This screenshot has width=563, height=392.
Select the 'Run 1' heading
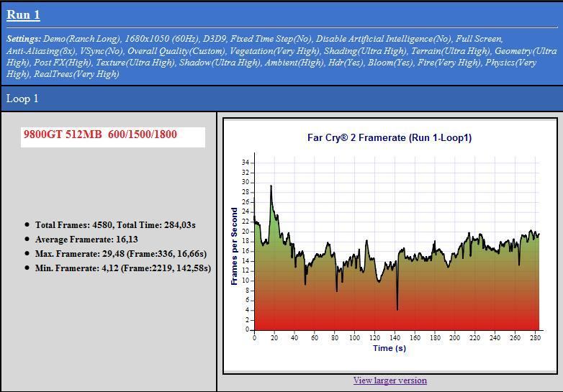tap(23, 14)
